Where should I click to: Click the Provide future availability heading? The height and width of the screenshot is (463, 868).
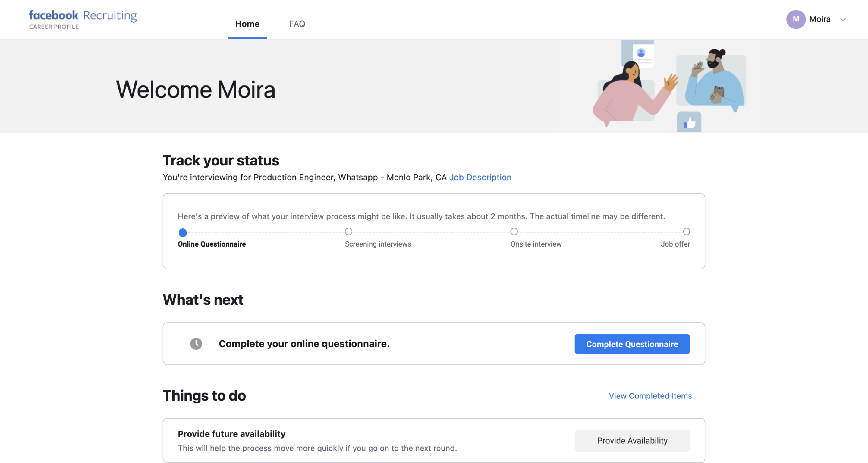point(231,434)
